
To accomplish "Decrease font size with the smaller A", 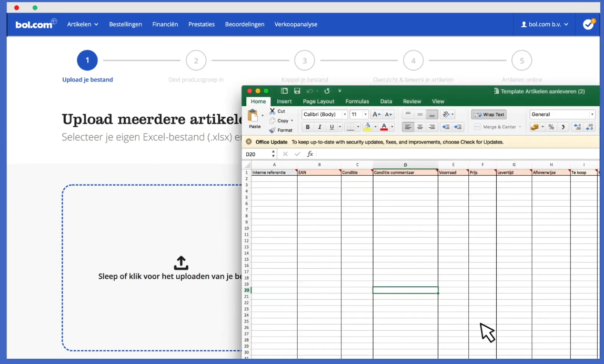I will point(388,114).
